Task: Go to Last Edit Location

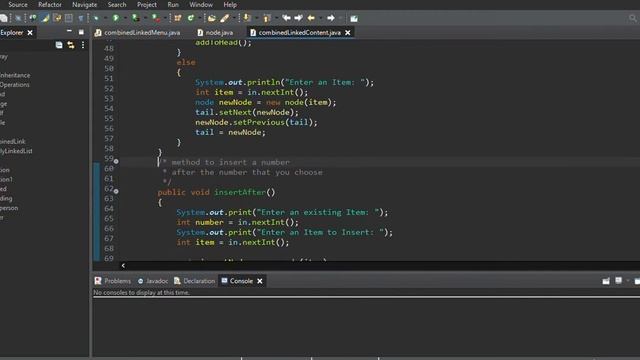Action: click(x=287, y=18)
